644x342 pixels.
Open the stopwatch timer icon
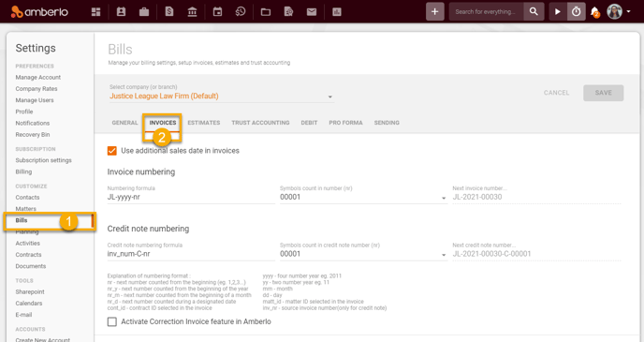(577, 11)
